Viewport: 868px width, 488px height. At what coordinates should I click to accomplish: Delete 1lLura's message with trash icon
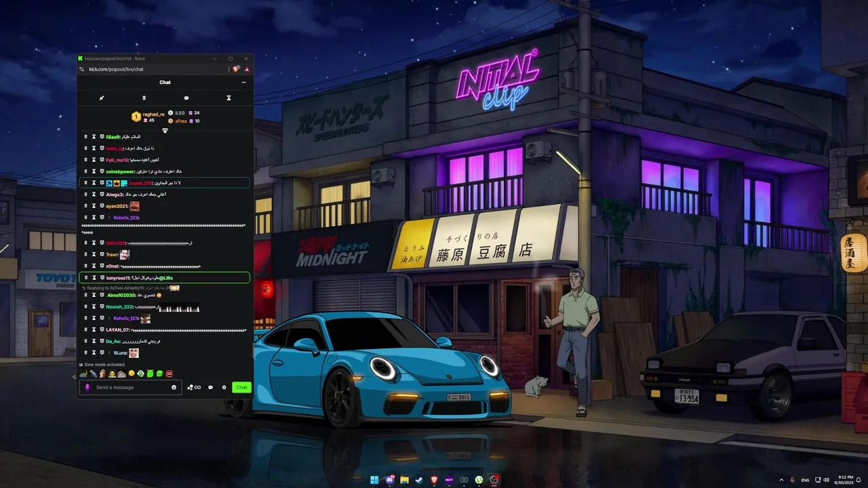[x=85, y=353]
